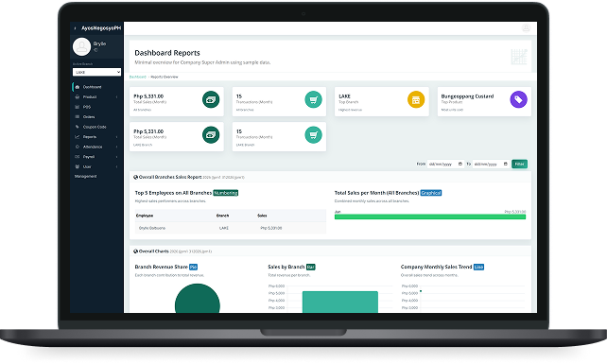Image resolution: width=607 pixels, height=364 pixels.
Task: Click the purple tag icon on Top Product card
Action: tap(519, 99)
